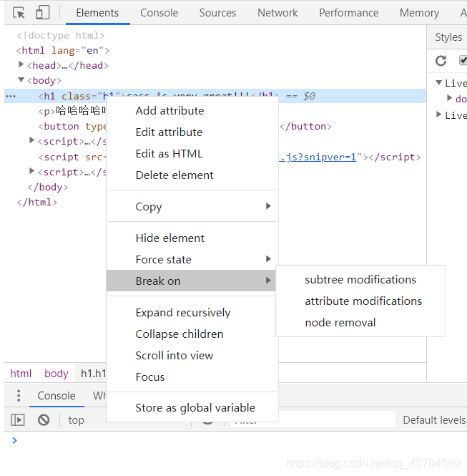Collapse the first Live section in Styles
Screen dimensions: 467x476
[438, 82]
